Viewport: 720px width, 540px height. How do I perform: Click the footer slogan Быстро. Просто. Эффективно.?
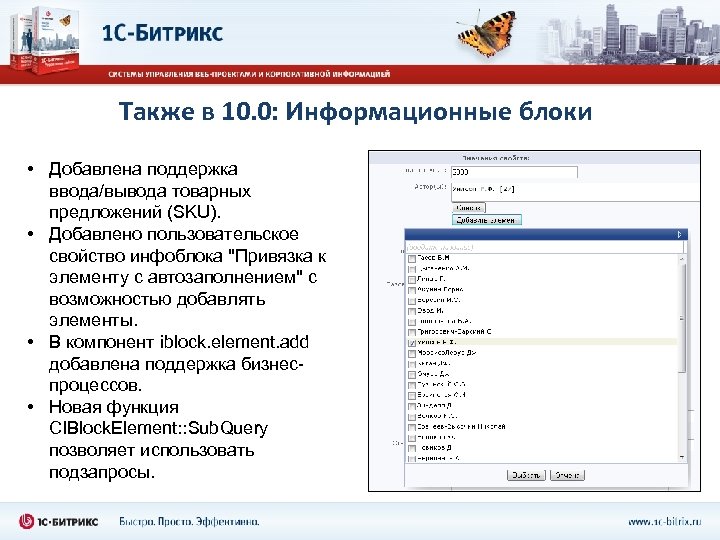tap(189, 522)
